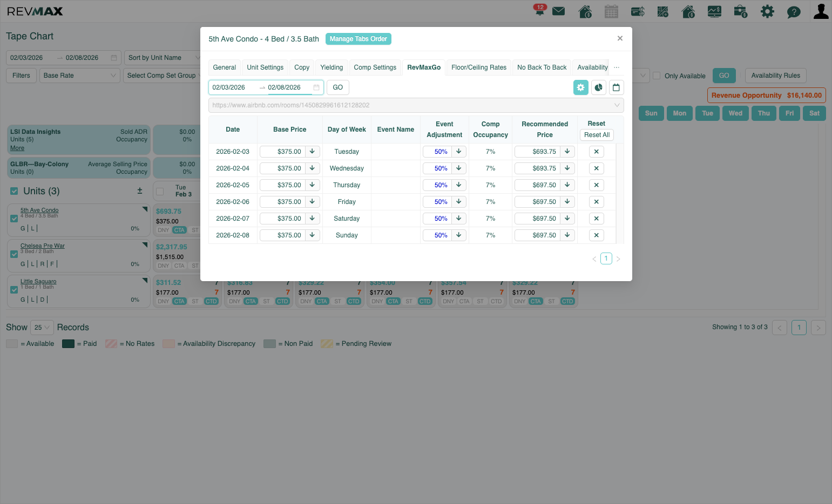Toggle the Tue Feb 3 column checkbox
Image resolution: width=832 pixels, height=504 pixels.
point(160,191)
